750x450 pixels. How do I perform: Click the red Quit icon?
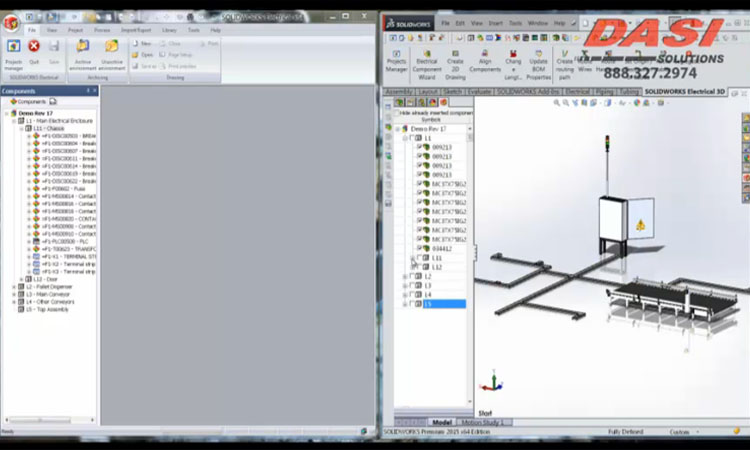coord(34,48)
